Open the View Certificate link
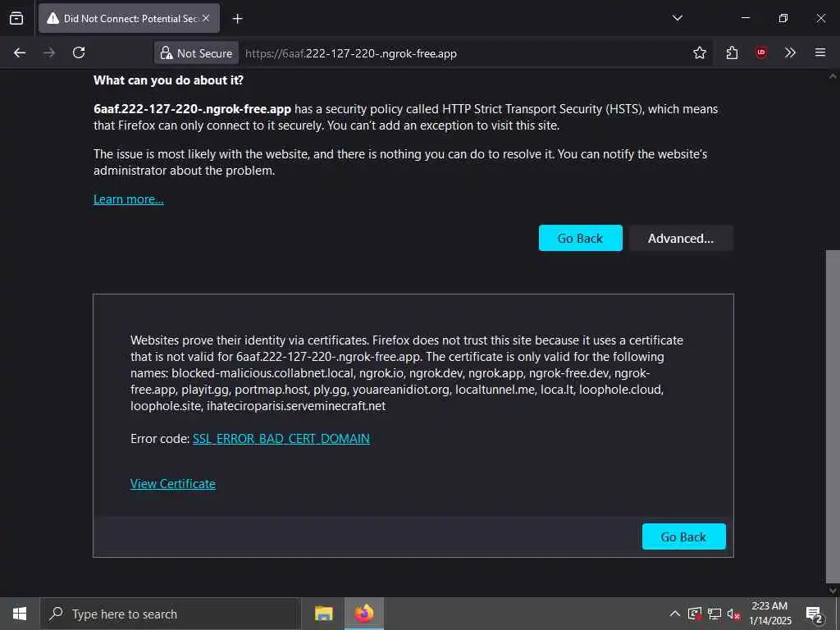Screen dimensions: 840x630 click(x=172, y=484)
